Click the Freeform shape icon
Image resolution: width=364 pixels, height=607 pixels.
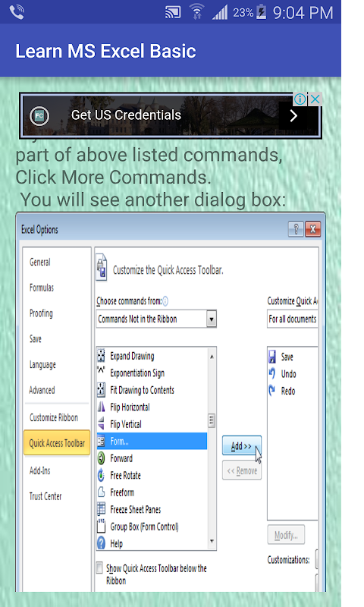pyautogui.click(x=101, y=492)
